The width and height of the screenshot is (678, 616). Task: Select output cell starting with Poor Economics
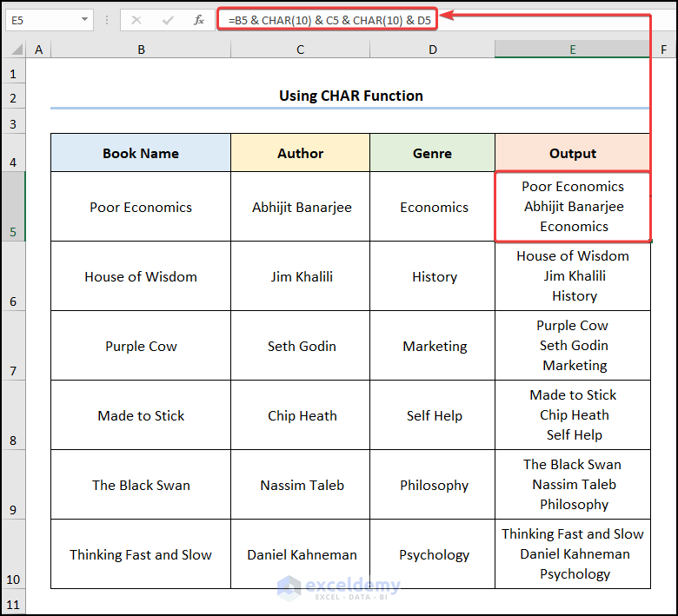[x=573, y=207]
